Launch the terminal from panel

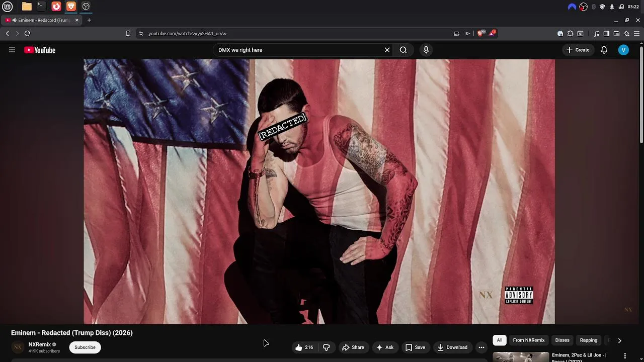tap(41, 7)
